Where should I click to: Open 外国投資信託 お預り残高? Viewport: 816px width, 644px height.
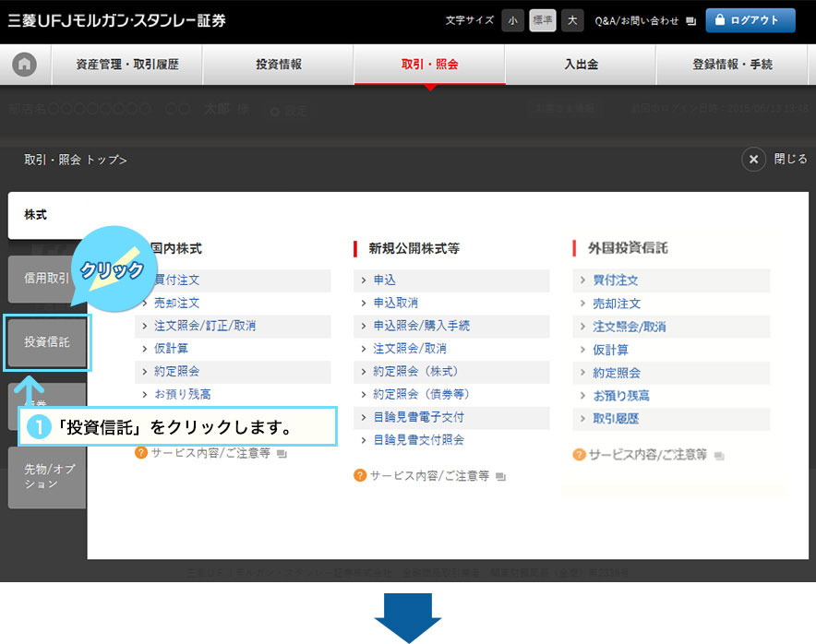click(621, 395)
